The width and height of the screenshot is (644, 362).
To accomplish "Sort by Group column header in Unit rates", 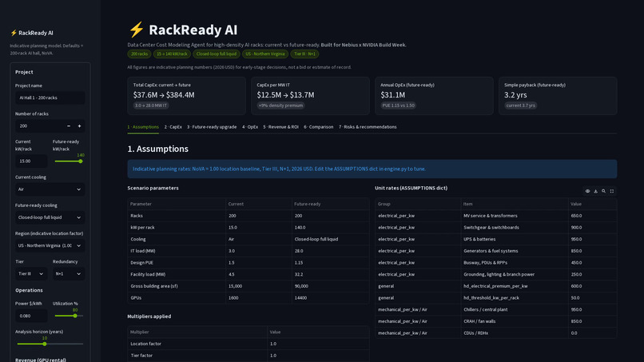I will [418, 204].
